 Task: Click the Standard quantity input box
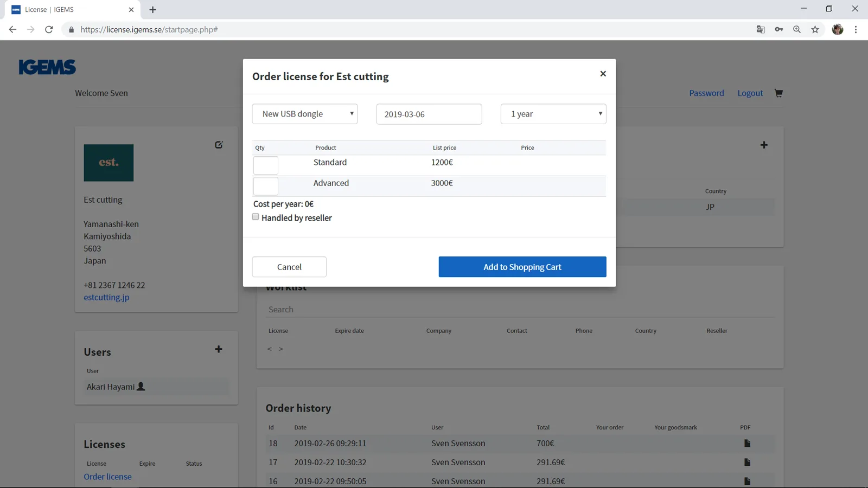click(266, 165)
